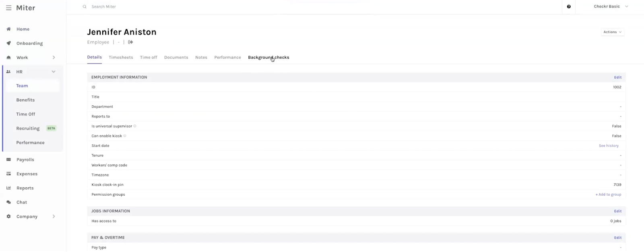Select Team under HR
This screenshot has height=252, width=644.
point(22,86)
